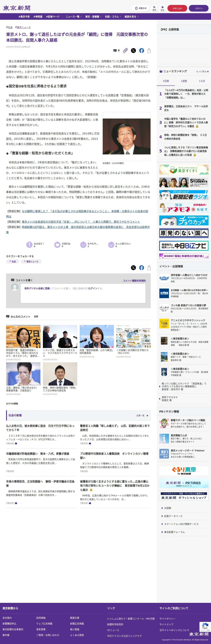Share on Facebook icon below category tags

142,268
